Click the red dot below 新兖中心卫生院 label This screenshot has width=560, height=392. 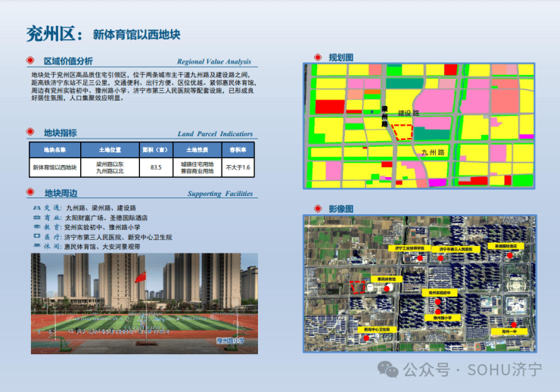pos(366,338)
